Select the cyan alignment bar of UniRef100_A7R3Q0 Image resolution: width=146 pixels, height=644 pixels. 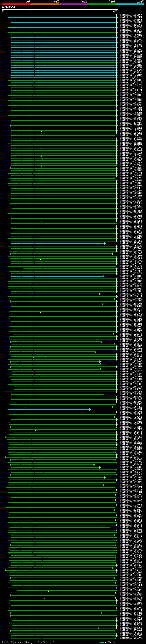(58, 244)
